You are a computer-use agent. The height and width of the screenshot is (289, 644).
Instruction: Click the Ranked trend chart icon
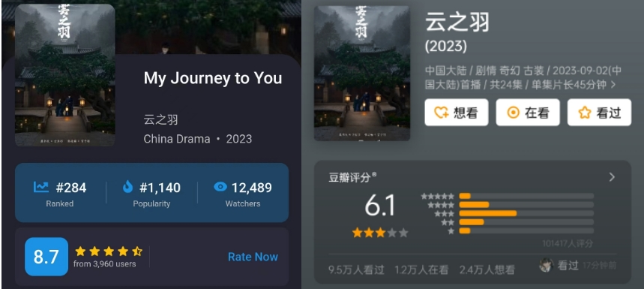pyautogui.click(x=41, y=187)
